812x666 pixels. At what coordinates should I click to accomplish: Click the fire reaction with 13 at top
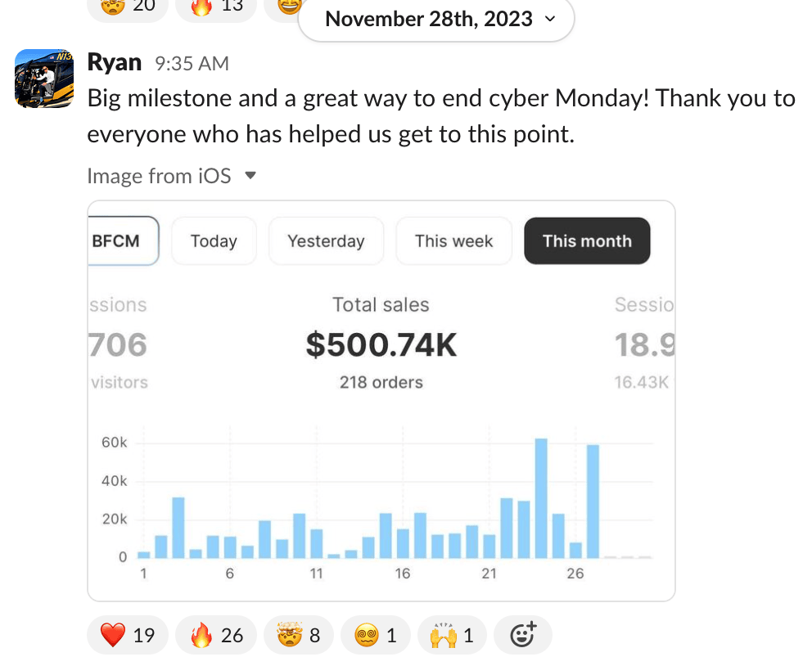[216, 7]
